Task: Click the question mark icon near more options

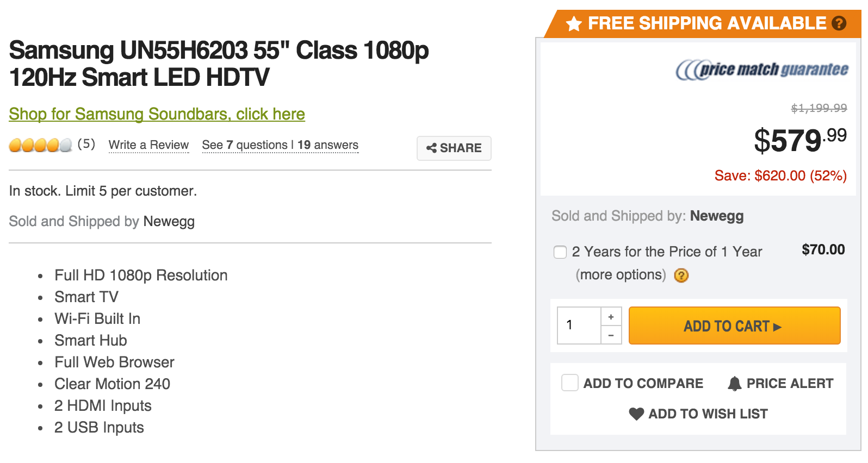Action: pos(682,276)
